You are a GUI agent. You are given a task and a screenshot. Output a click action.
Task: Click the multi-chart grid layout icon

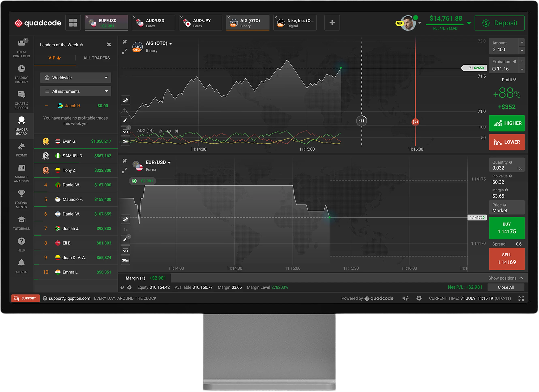click(x=73, y=23)
